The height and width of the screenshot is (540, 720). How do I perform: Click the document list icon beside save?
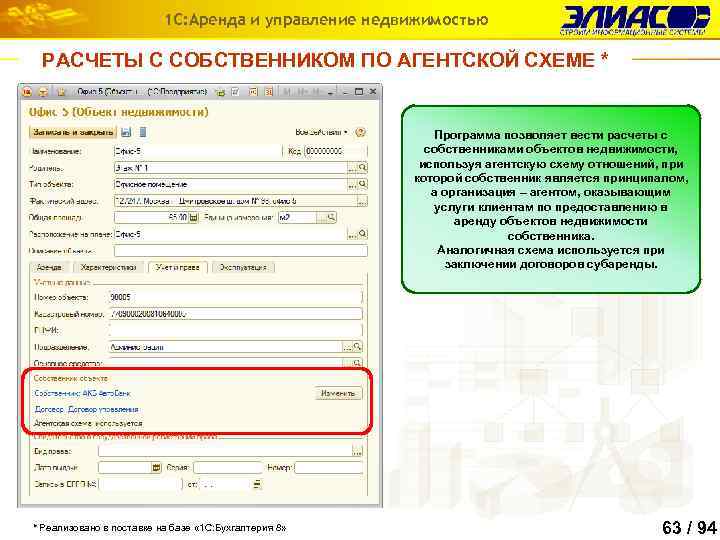point(143,132)
